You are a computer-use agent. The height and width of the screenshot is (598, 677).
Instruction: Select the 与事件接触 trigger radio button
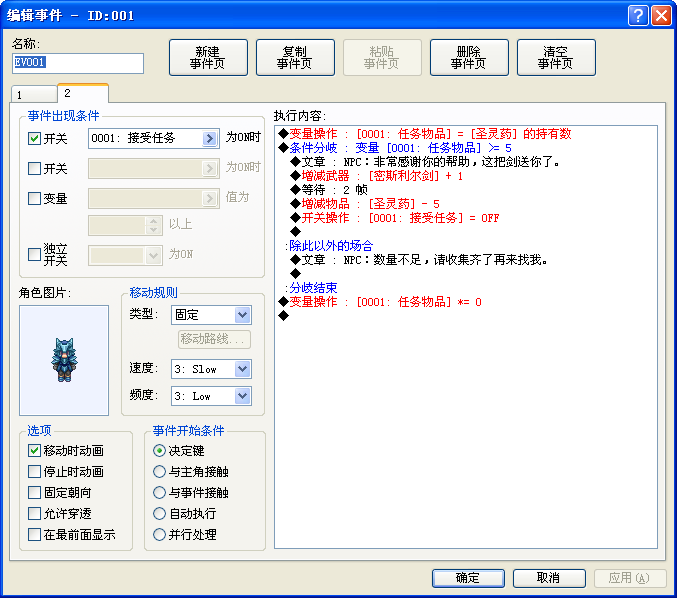click(x=159, y=493)
